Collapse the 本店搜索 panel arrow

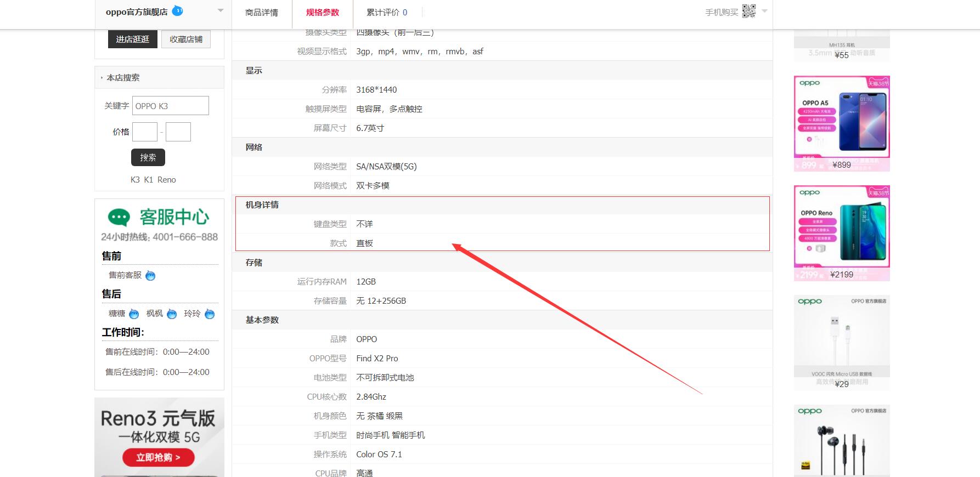(102, 78)
